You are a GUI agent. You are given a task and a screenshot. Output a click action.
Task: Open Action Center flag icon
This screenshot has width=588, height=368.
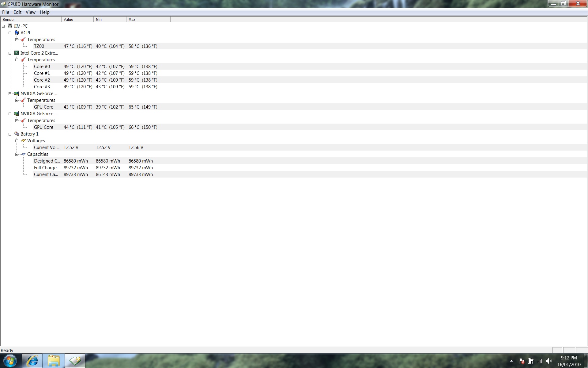pyautogui.click(x=522, y=361)
